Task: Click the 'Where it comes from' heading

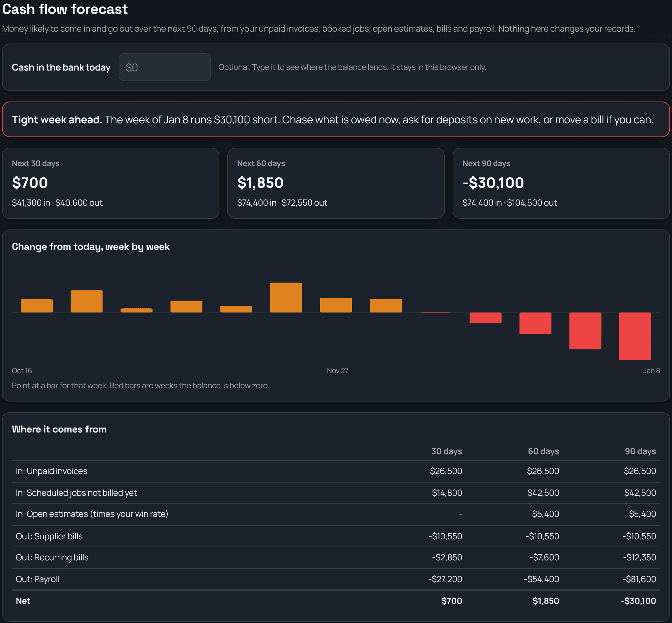Action: 59,429
